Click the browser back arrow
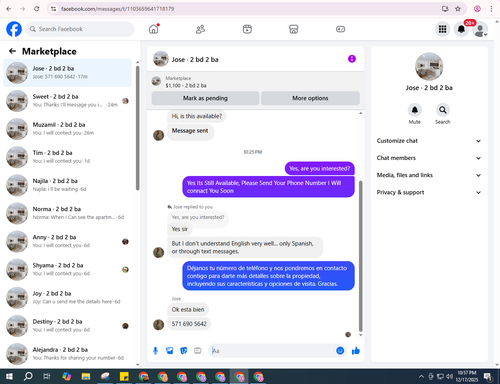This screenshot has height=384, width=500. point(9,9)
